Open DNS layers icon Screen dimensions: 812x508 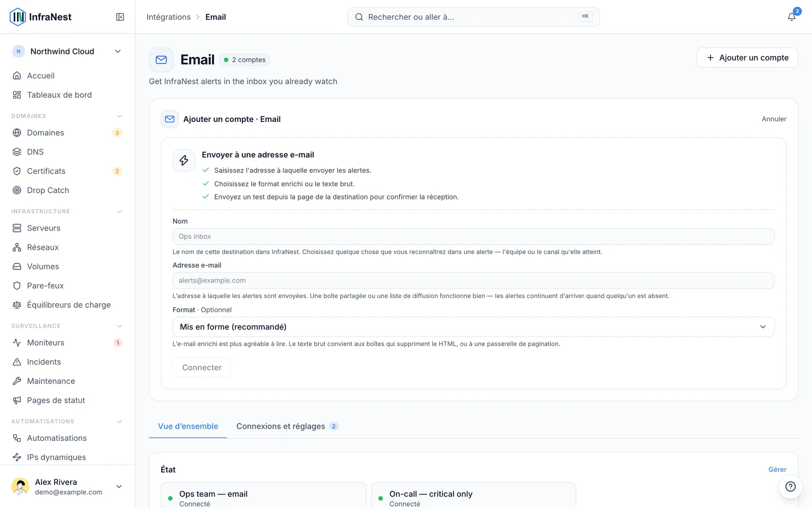click(x=17, y=152)
